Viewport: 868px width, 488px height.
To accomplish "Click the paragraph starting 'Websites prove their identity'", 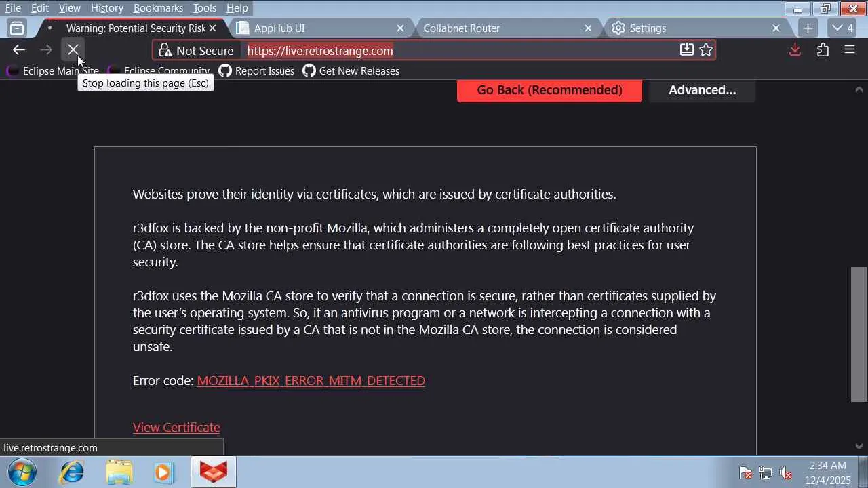I will point(374,195).
